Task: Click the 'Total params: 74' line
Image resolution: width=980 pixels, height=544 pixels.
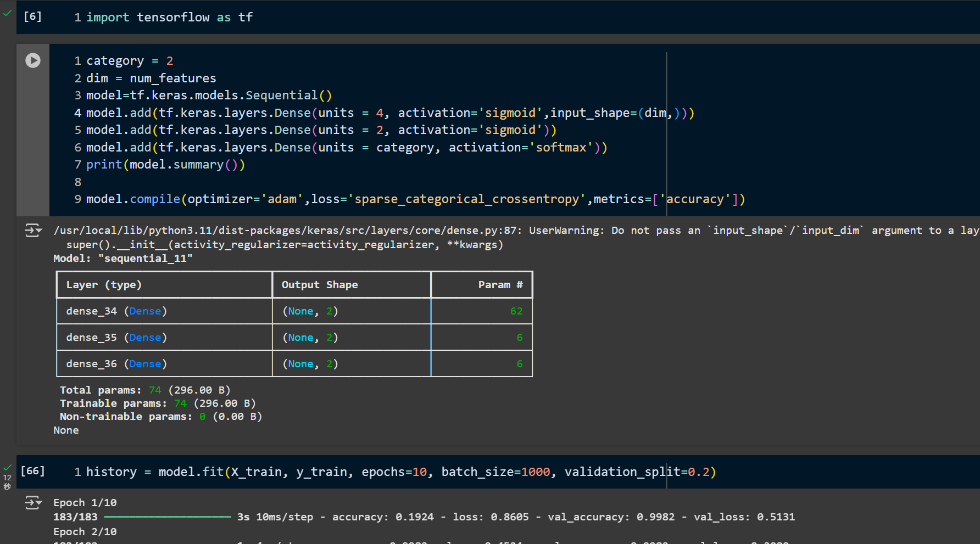Action: pyautogui.click(x=145, y=390)
